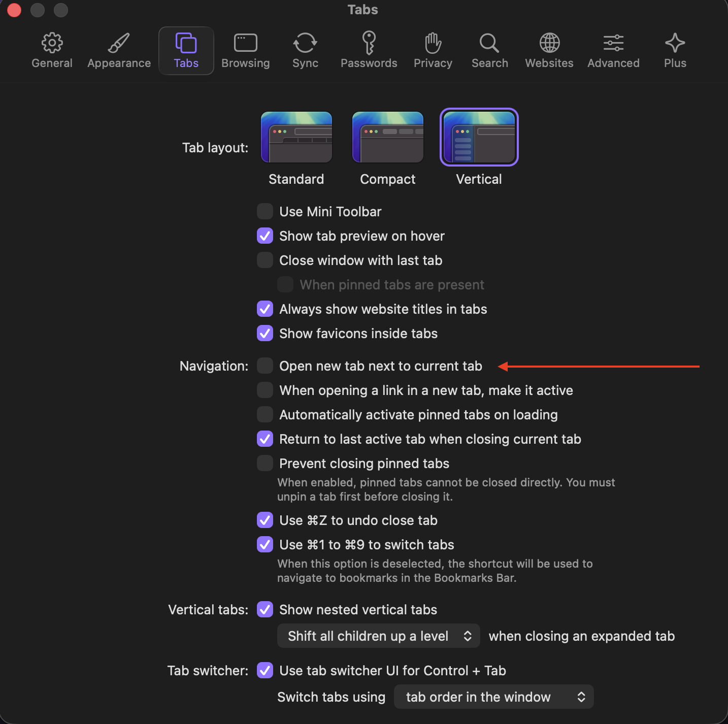Open Advanced sliders icon pane
Screen dimensions: 728x724
(613, 50)
